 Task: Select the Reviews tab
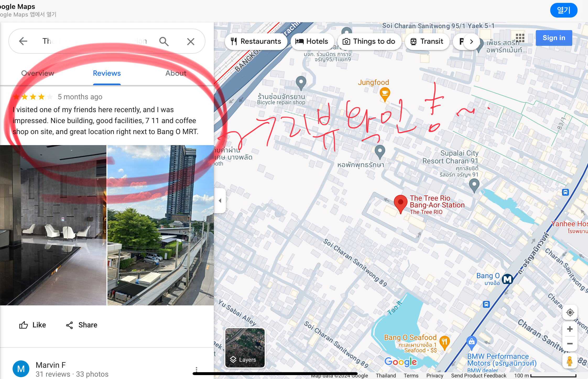107,73
